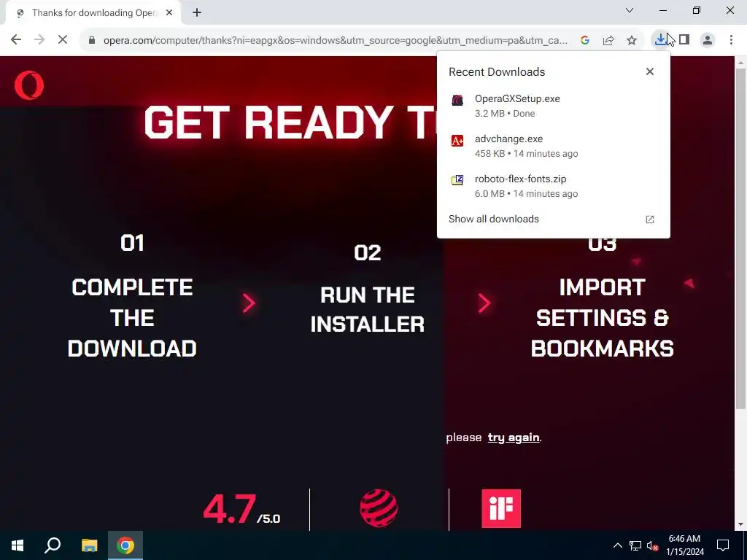
Task: Open the Google icon in address bar
Action: [x=585, y=41]
